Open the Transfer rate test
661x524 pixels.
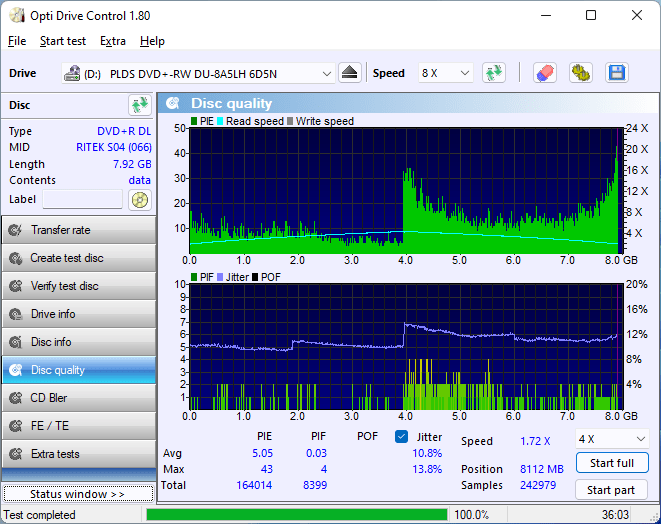(78, 230)
